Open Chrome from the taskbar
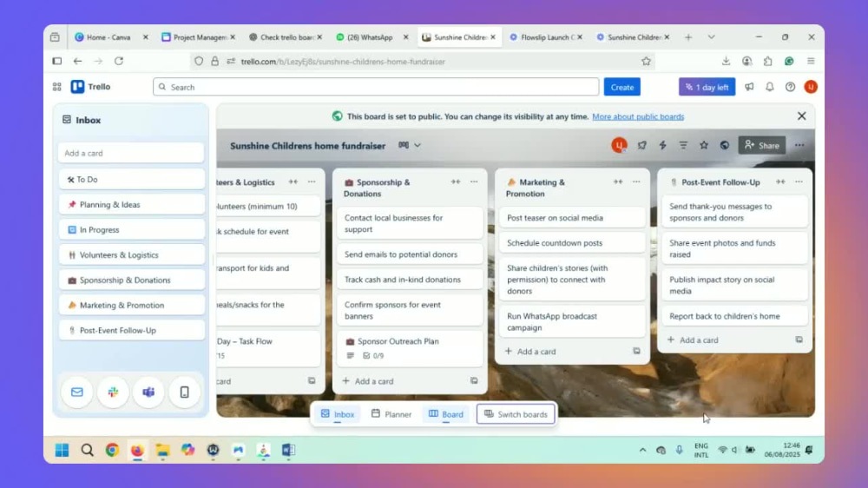Screen dimensions: 868x488 [x=112, y=451]
